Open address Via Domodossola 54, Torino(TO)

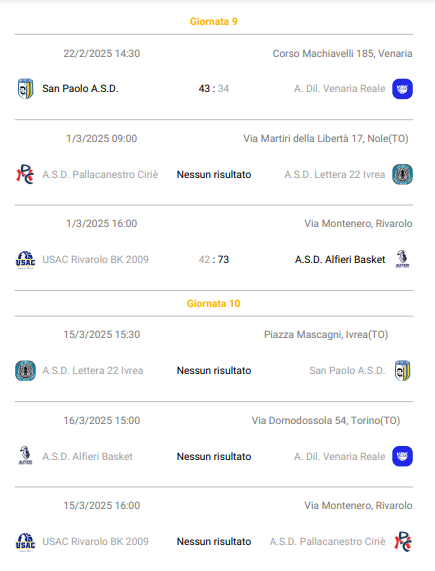[x=326, y=421]
